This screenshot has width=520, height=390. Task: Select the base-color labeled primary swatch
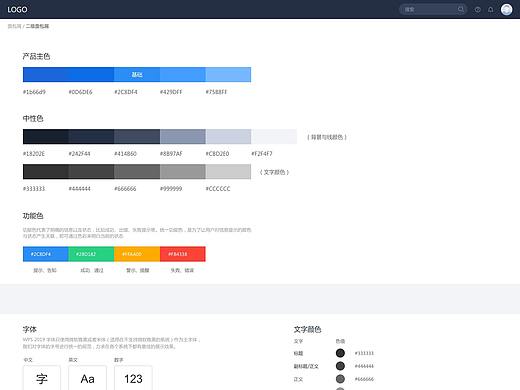pyautogui.click(x=137, y=75)
